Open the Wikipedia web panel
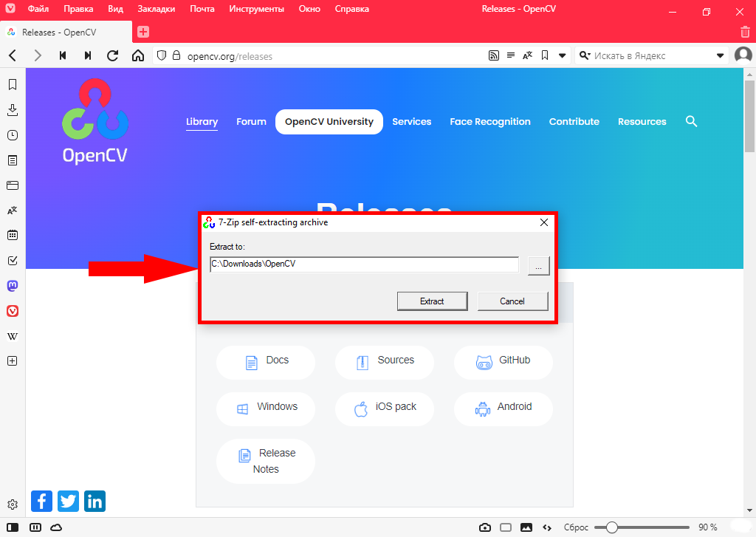Image resolution: width=756 pixels, height=537 pixels. tap(13, 336)
